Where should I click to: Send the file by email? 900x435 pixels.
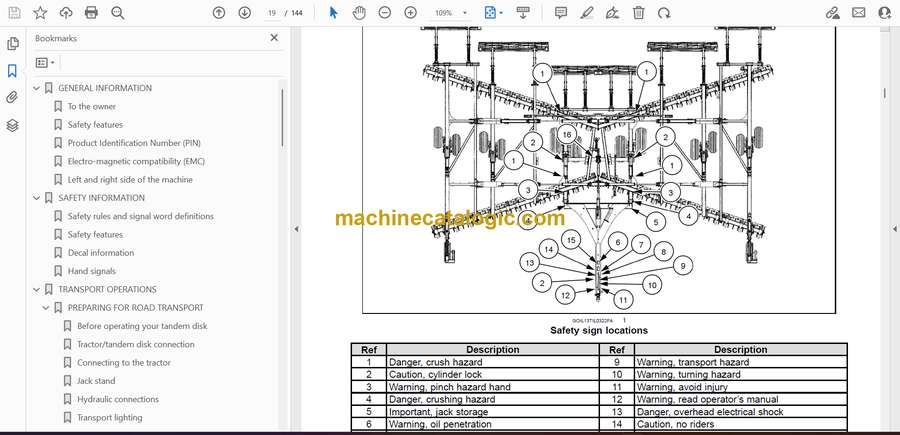pyautogui.click(x=859, y=13)
